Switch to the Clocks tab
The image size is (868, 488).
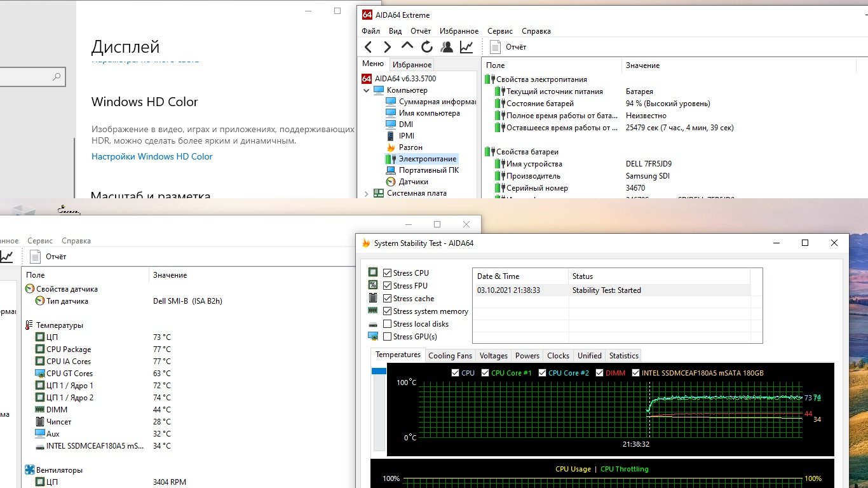tap(558, 356)
